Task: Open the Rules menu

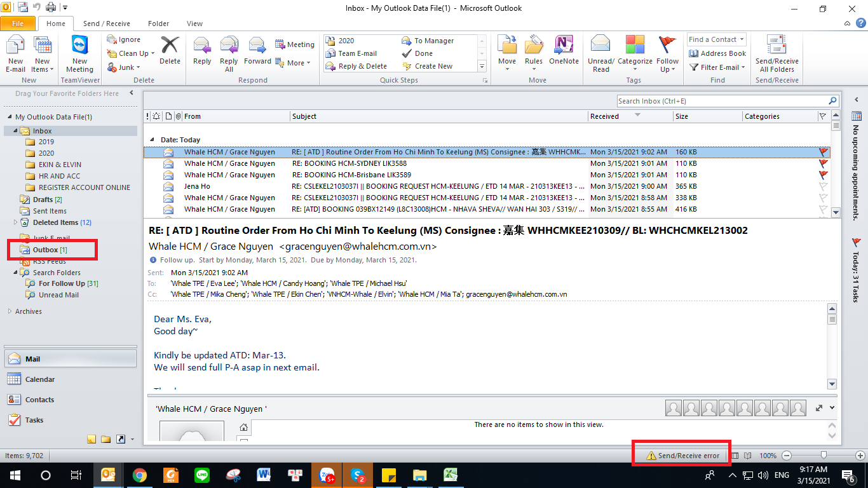Action: pyautogui.click(x=534, y=55)
